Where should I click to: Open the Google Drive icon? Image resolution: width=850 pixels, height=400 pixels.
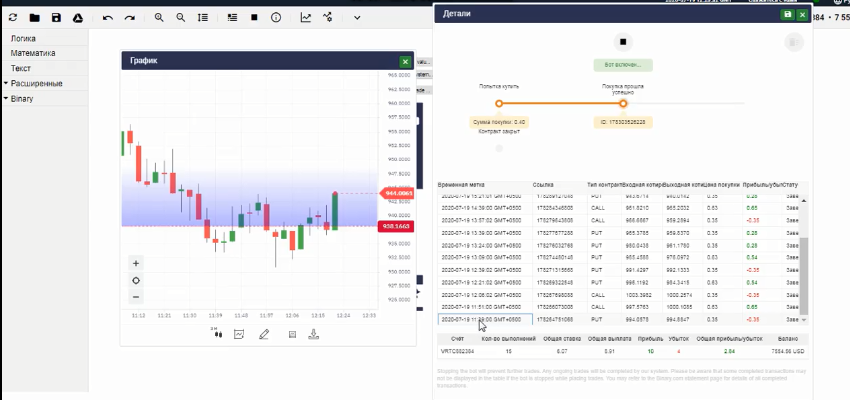pyautogui.click(x=78, y=18)
